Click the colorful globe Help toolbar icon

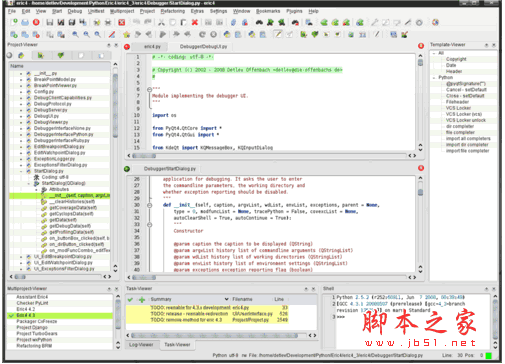[435, 22]
